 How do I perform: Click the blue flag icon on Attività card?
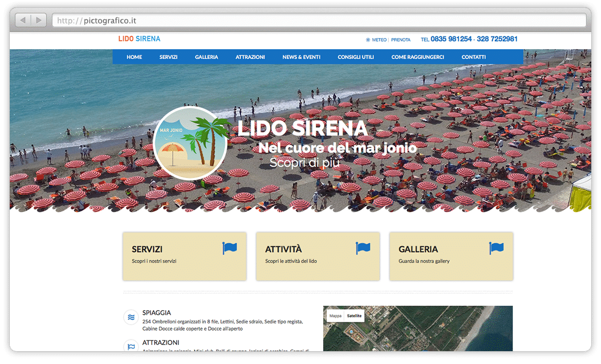coord(363,248)
